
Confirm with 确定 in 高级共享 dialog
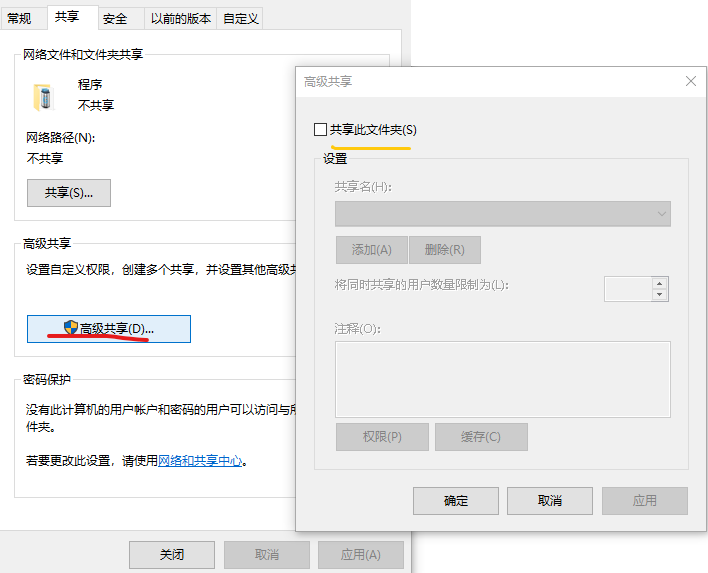tap(456, 501)
